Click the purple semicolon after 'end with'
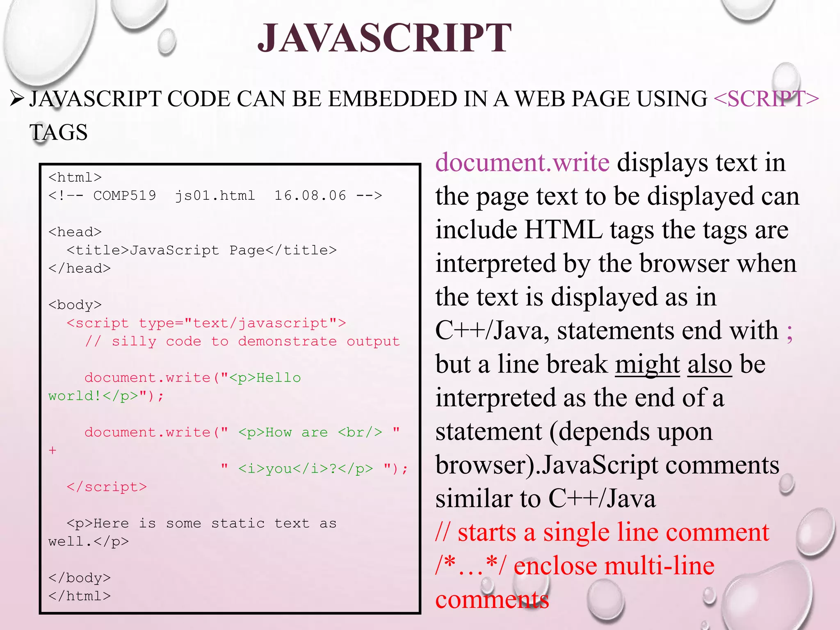 tap(790, 332)
